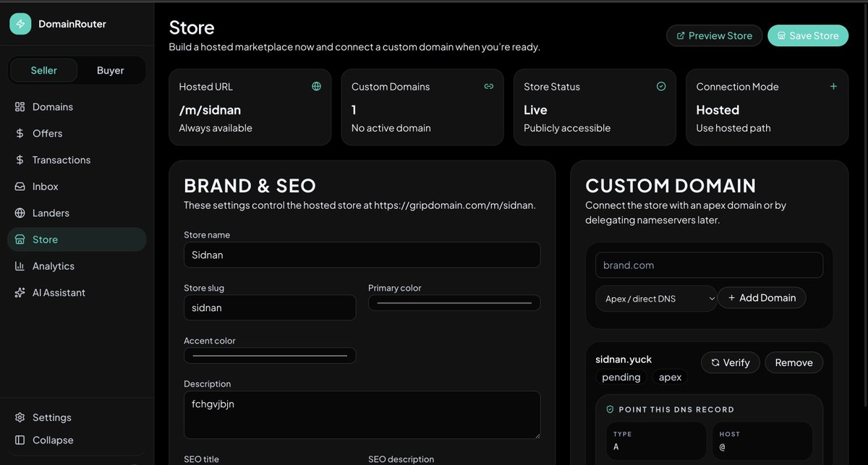Click the Save Store button
Image resolution: width=868 pixels, height=465 pixels.
[x=807, y=35]
